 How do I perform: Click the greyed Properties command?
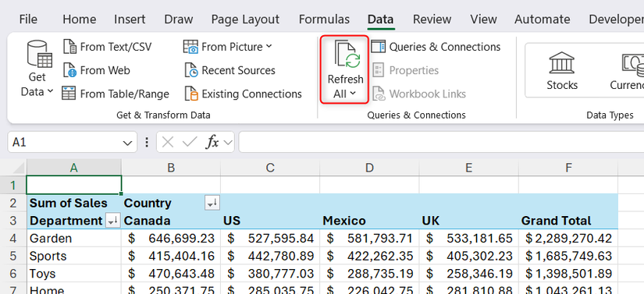[x=405, y=70]
